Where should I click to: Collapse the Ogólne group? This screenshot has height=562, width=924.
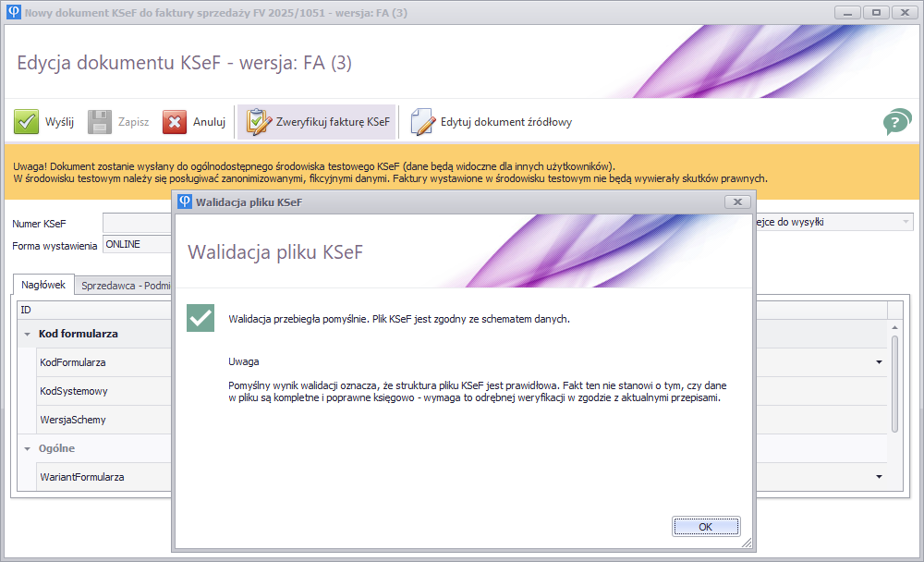[x=27, y=449]
